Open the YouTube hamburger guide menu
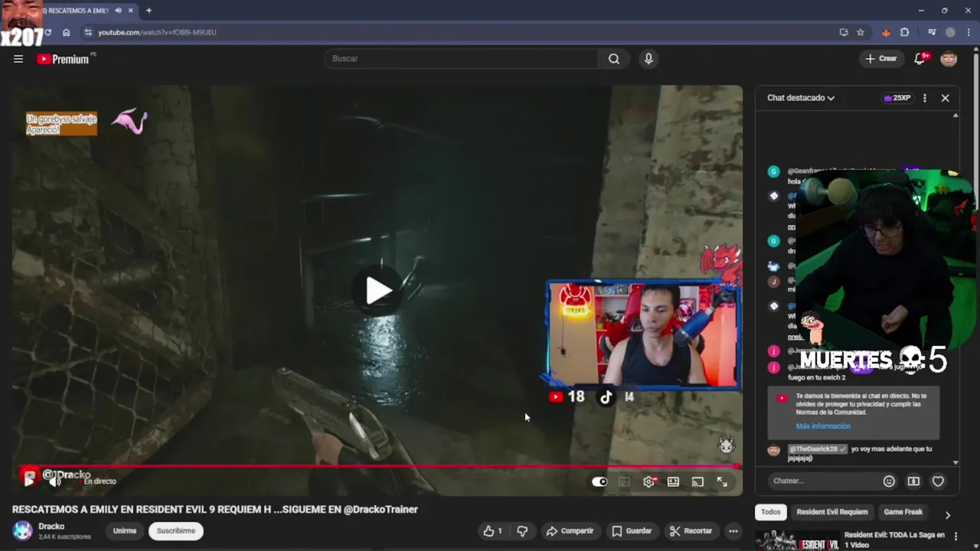This screenshot has height=551, width=980. 18,59
